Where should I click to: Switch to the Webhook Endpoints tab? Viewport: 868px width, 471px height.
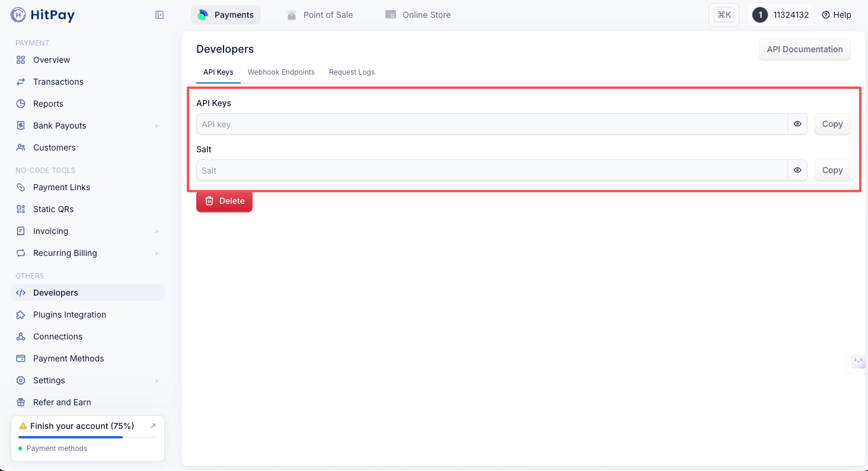pyautogui.click(x=281, y=72)
